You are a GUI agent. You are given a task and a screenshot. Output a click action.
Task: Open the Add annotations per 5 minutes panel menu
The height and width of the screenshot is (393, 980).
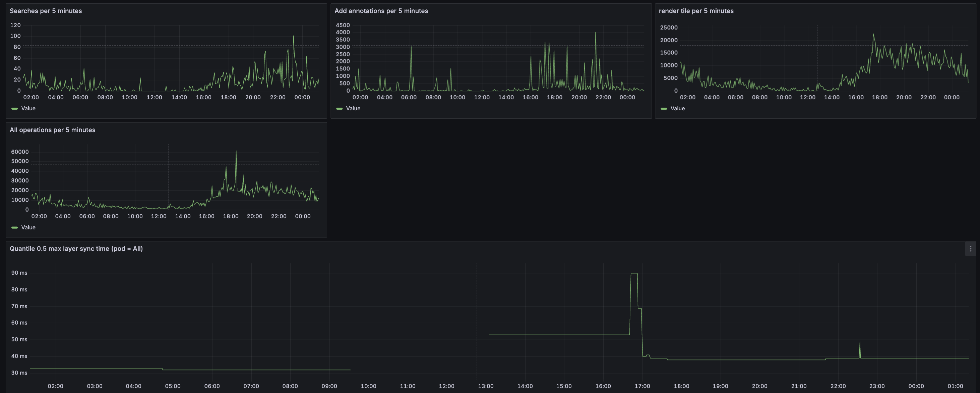pyautogui.click(x=381, y=11)
